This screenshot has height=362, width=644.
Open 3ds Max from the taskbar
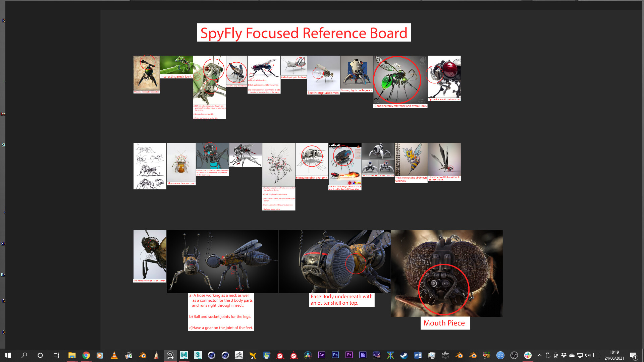[198, 356]
